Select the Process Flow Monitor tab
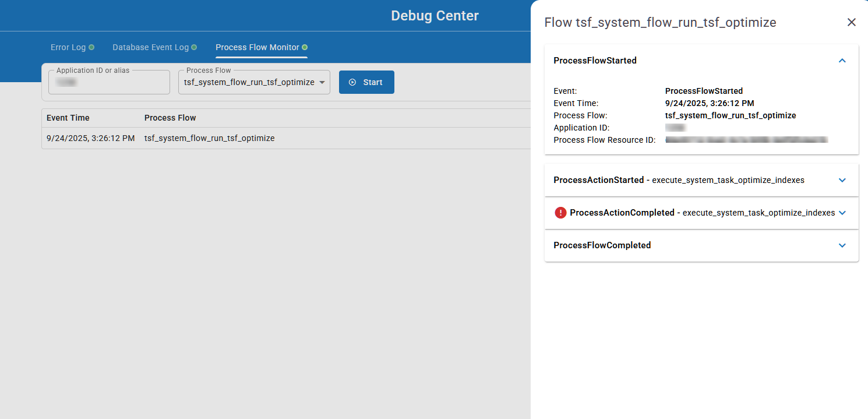This screenshot has width=868, height=419. click(257, 47)
